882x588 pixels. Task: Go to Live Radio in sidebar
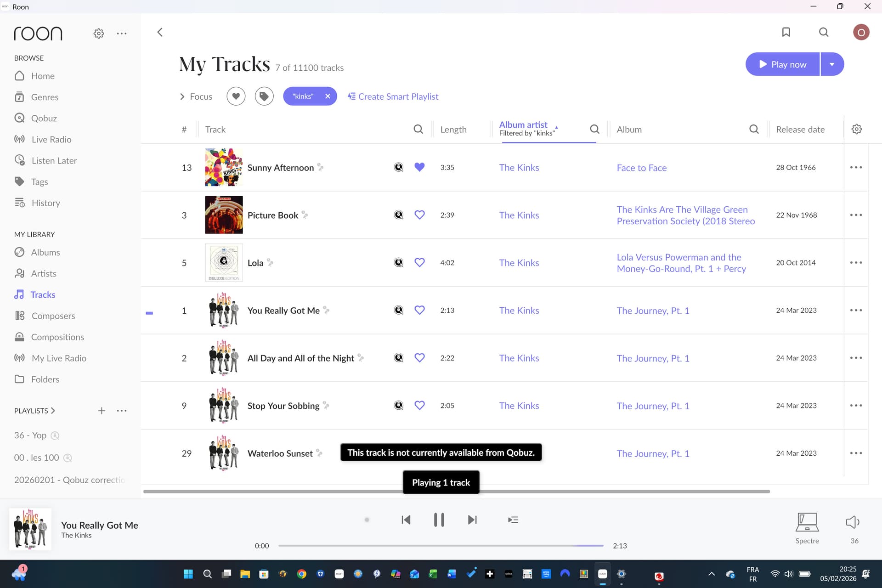(x=51, y=139)
